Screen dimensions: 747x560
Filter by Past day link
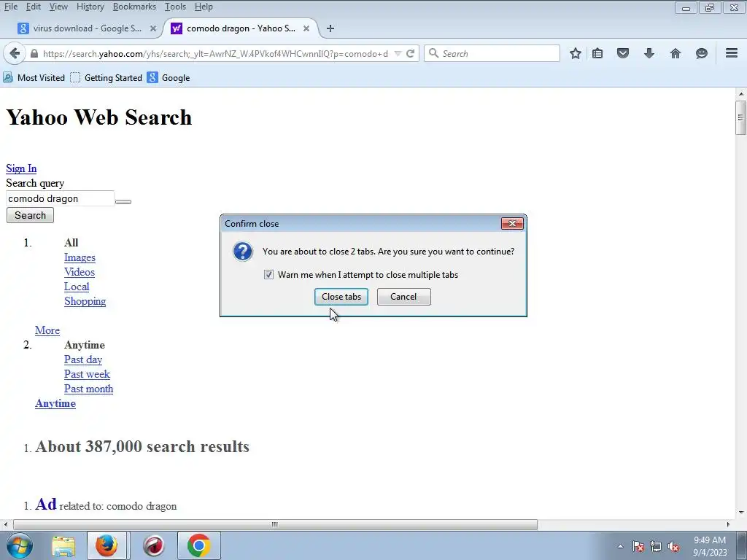coord(83,359)
